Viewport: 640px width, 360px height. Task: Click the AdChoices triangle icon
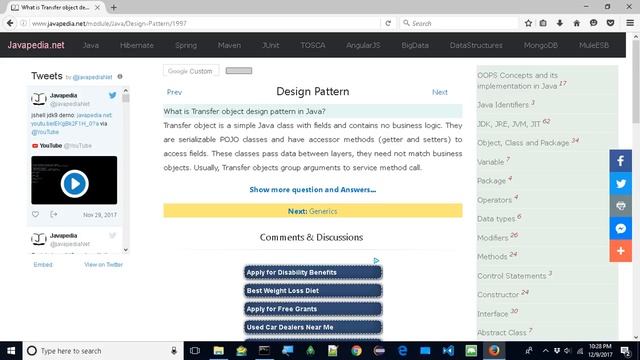coord(376,260)
